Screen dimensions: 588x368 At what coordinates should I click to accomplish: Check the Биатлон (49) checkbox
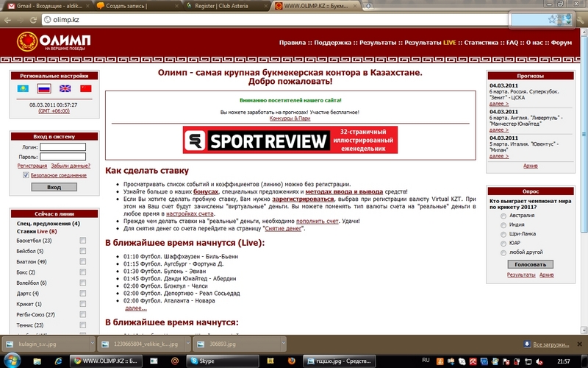(83, 261)
